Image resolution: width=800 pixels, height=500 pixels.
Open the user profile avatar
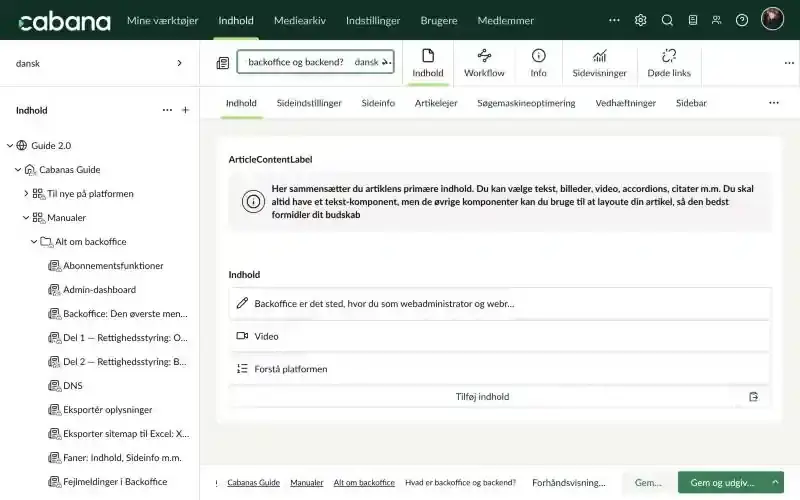coord(772,19)
